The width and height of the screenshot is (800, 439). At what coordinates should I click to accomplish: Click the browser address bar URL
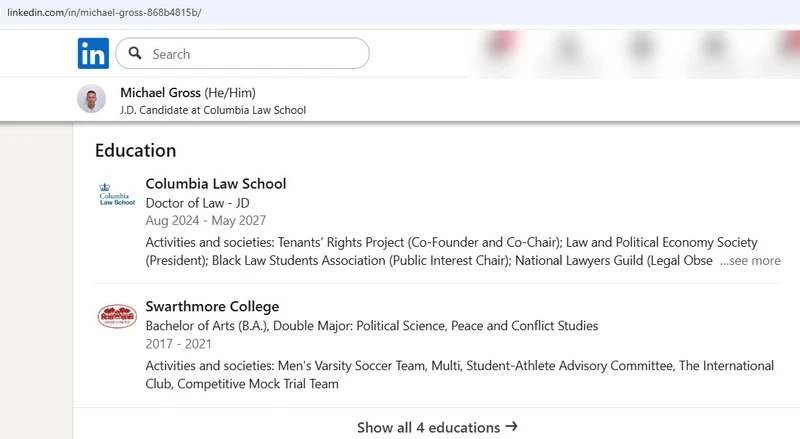click(104, 12)
